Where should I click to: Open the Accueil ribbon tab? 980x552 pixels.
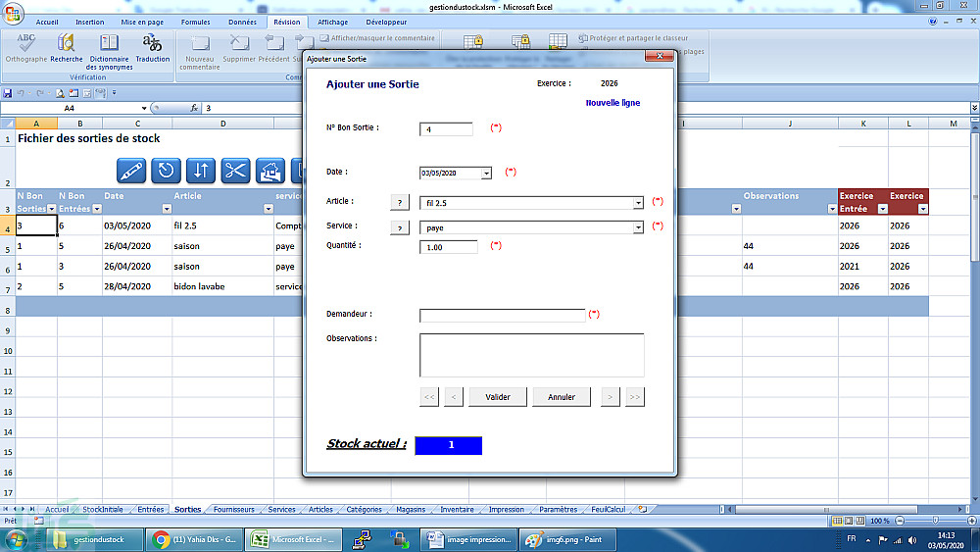(47, 22)
